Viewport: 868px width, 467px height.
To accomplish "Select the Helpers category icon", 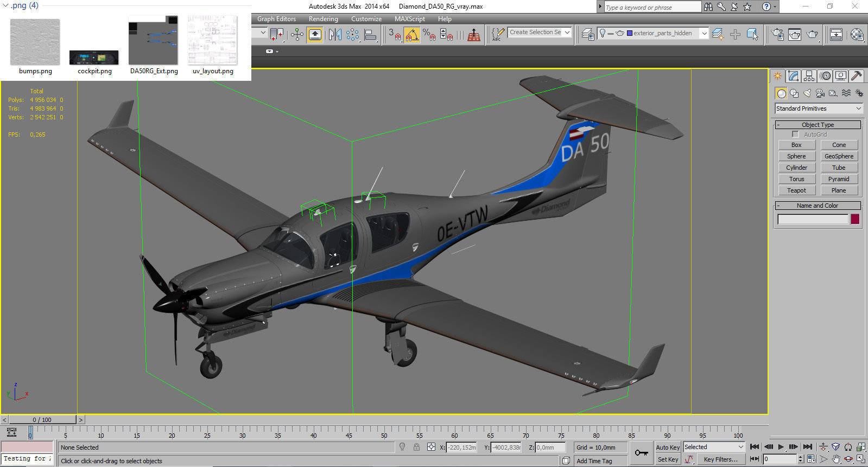I will click(833, 93).
